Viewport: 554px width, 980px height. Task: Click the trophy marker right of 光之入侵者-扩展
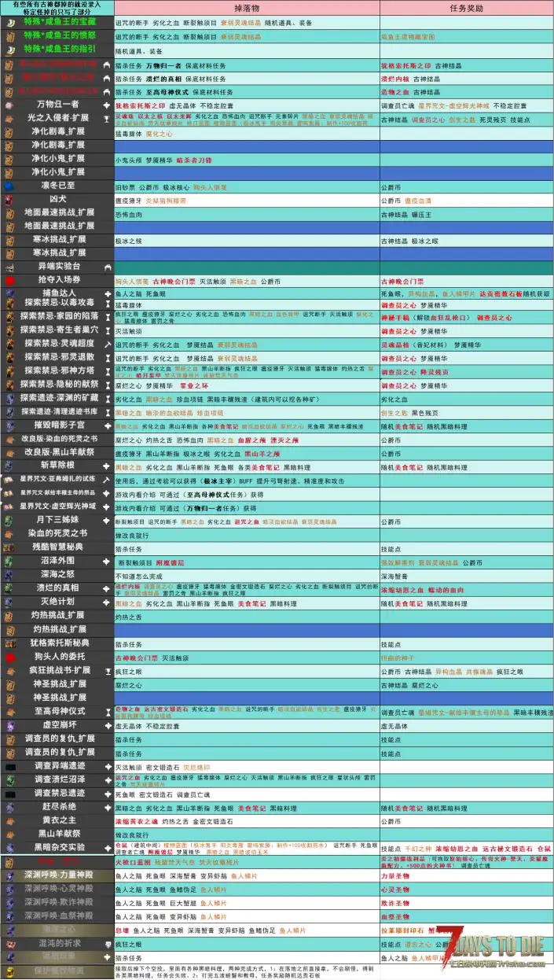[106, 118]
